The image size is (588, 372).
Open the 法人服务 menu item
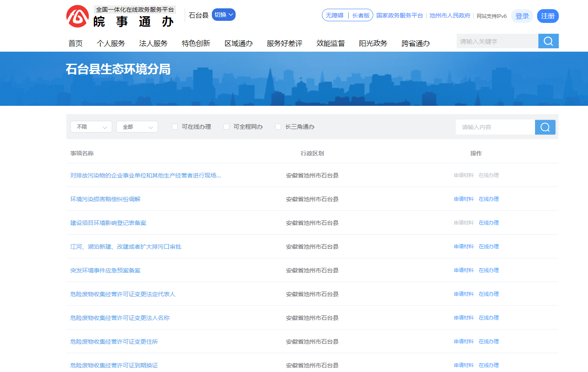point(153,43)
